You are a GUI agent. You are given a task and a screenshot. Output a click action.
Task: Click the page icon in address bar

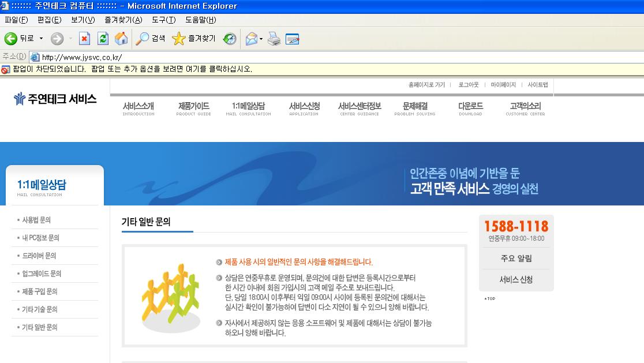[35, 57]
